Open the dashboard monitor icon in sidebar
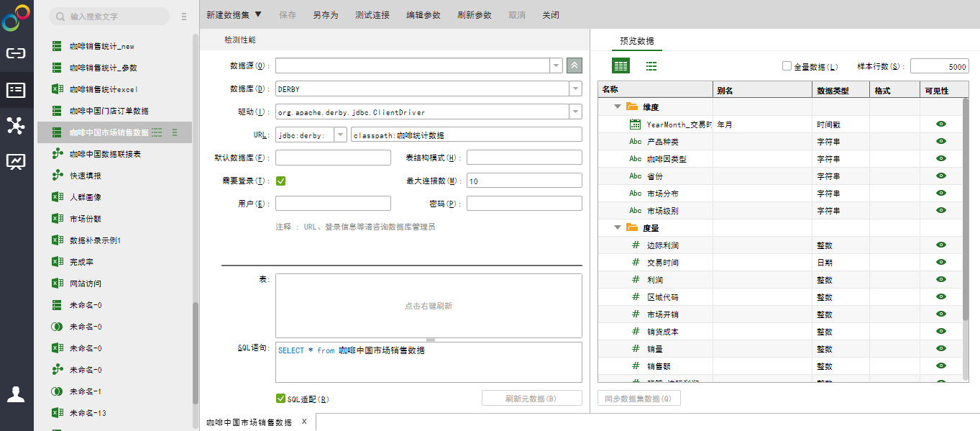Viewport: 980px width, 431px height. tap(16, 161)
